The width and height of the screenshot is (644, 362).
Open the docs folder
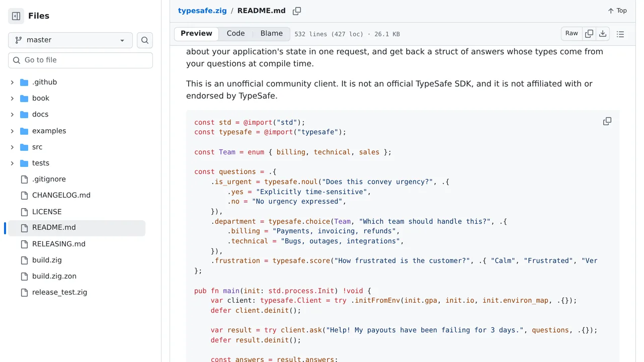click(40, 114)
